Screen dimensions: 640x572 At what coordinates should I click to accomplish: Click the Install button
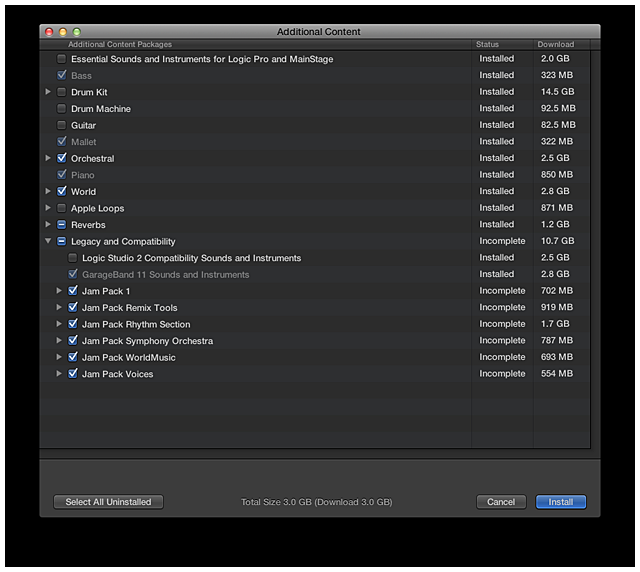(560, 502)
